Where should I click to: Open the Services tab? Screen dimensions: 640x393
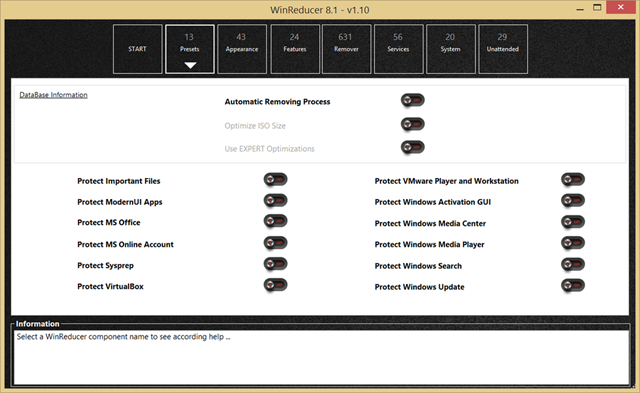[398, 49]
